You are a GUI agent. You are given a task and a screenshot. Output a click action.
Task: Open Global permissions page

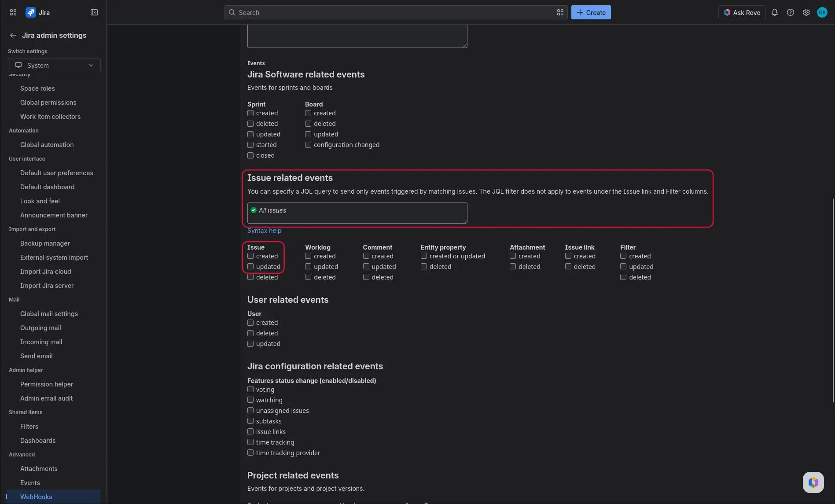48,103
